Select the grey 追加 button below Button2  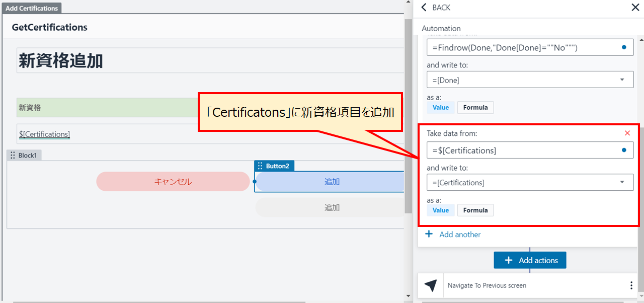pyautogui.click(x=330, y=207)
